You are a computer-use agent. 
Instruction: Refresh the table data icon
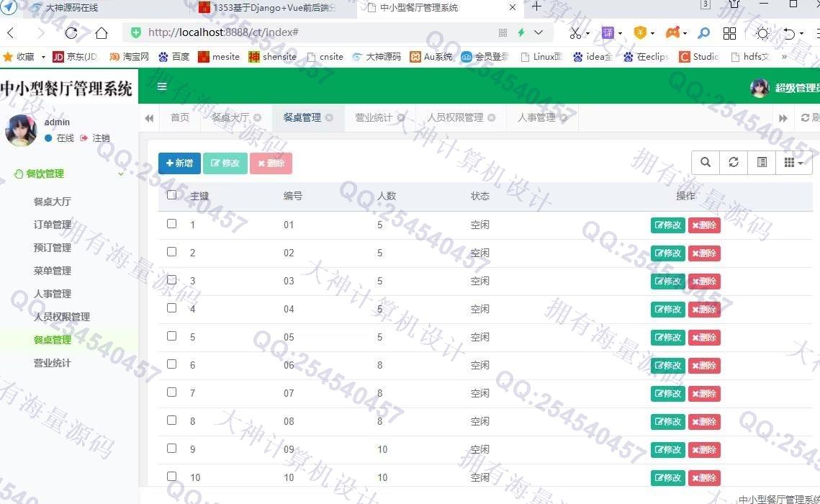coord(734,162)
